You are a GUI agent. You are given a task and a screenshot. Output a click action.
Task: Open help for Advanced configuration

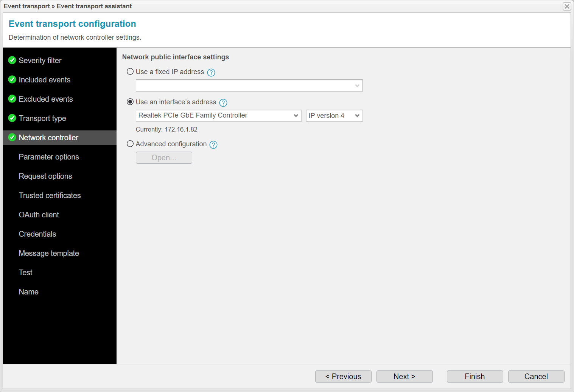point(213,145)
